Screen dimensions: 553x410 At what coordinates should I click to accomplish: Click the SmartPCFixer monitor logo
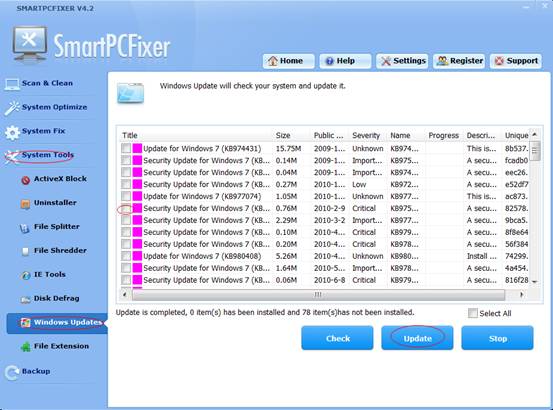[30, 44]
